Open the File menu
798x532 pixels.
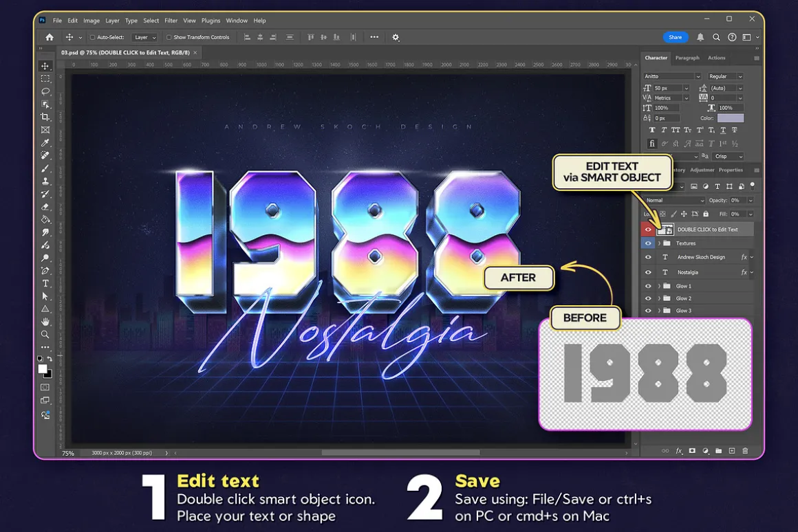pos(57,21)
